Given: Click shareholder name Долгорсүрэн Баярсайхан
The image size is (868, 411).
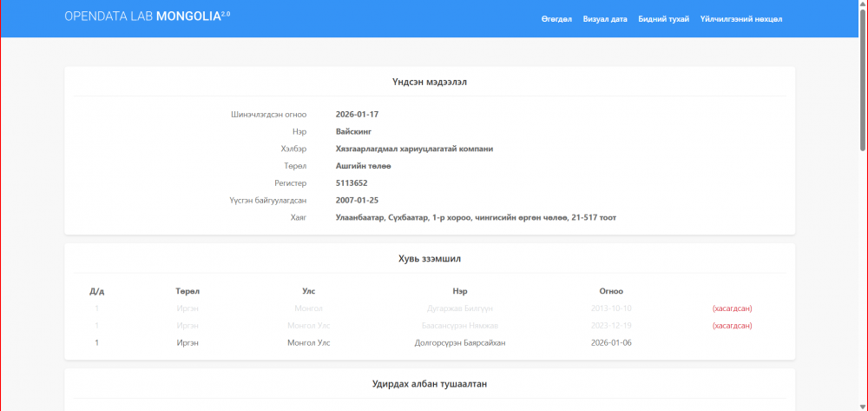Looking at the screenshot, I should click(460, 342).
